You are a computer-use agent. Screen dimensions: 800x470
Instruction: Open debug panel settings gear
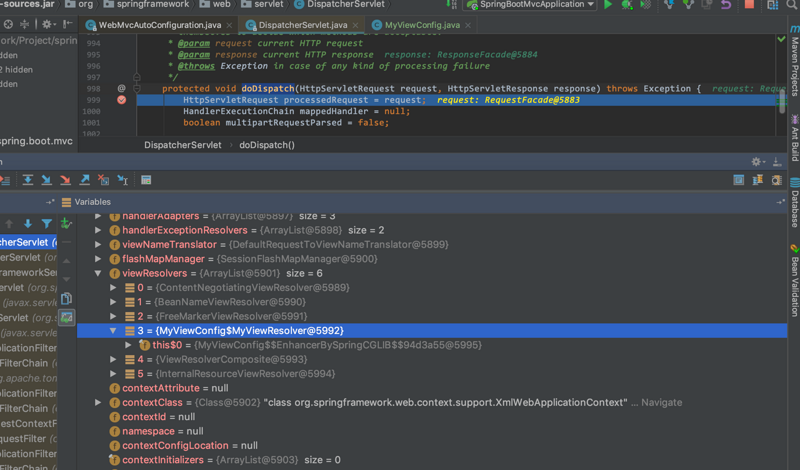click(758, 162)
